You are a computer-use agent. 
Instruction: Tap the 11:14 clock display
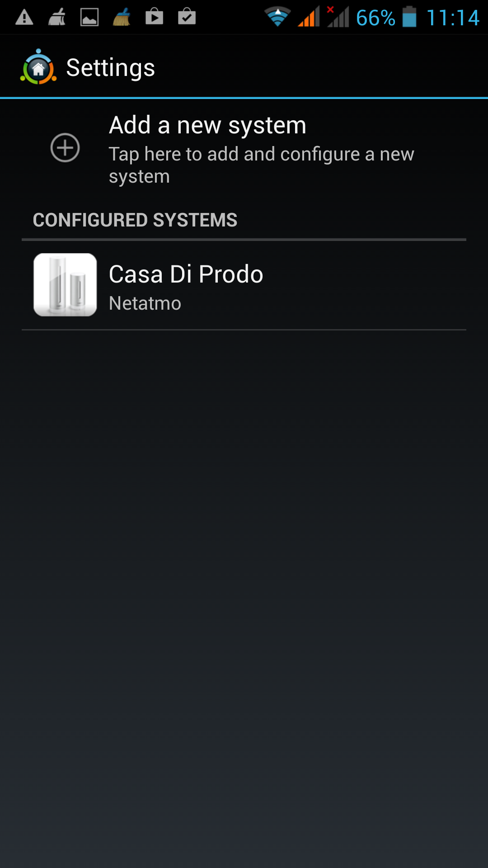click(453, 18)
